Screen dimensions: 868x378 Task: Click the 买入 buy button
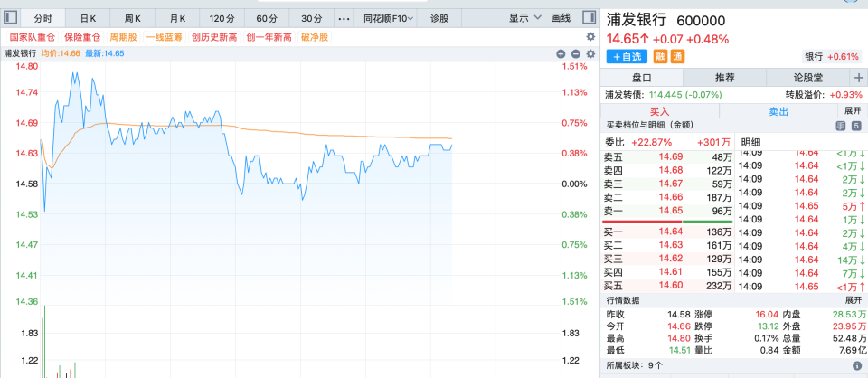[x=660, y=111]
